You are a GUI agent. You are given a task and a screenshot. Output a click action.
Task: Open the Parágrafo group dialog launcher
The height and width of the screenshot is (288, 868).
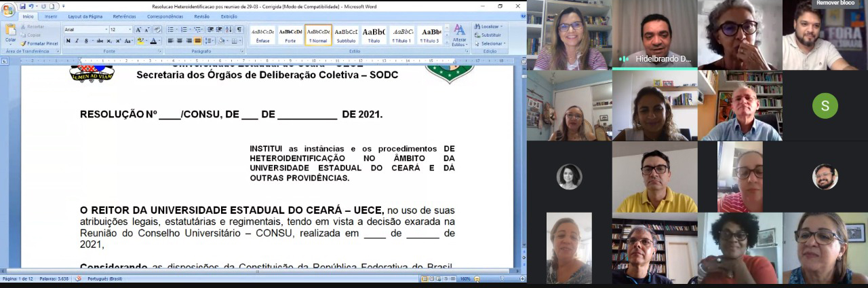(241, 51)
